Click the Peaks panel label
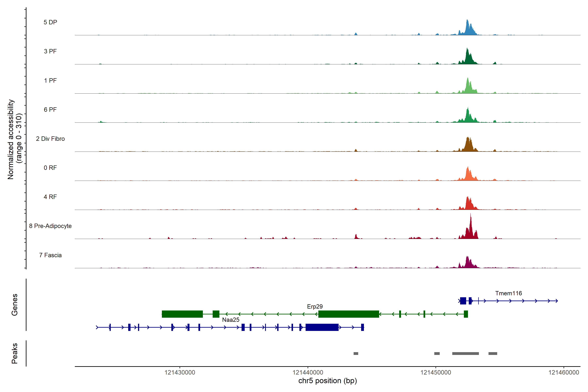The height and width of the screenshot is (392, 588). pyautogui.click(x=15, y=353)
